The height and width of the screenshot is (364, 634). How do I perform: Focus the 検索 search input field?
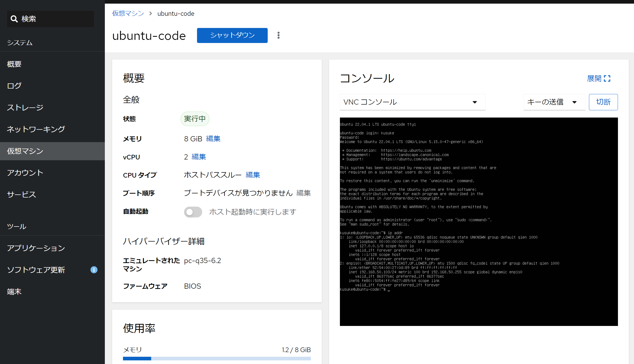(x=57, y=19)
